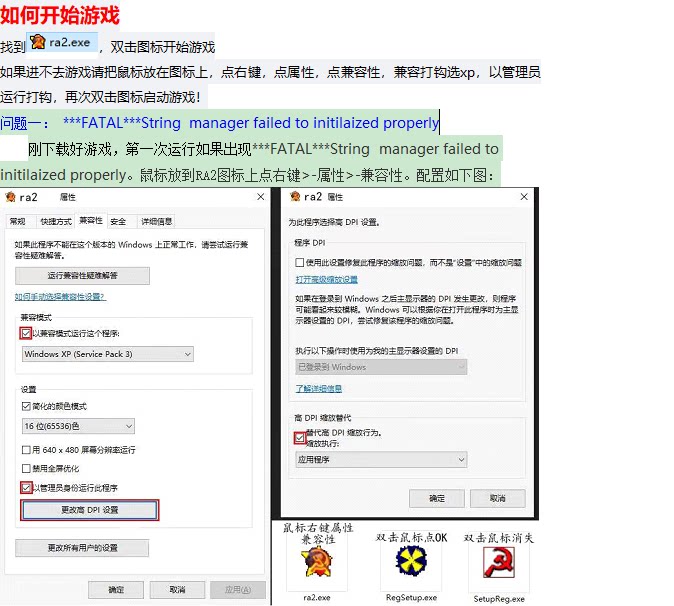Toggle 以兼容模式运行这个程序 checkbox
Screen dimensions: 674x606
click(x=26, y=333)
